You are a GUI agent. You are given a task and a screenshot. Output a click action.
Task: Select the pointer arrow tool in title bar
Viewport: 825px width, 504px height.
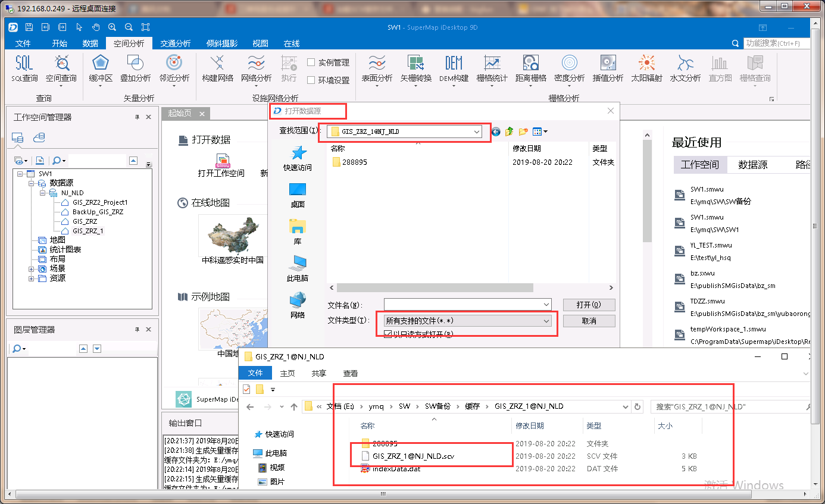pyautogui.click(x=79, y=27)
